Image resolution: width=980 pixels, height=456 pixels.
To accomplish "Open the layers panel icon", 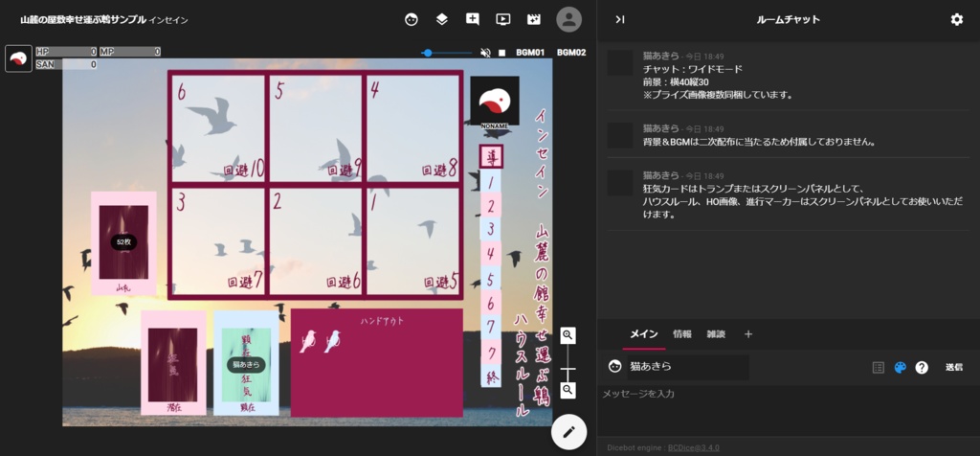I will pyautogui.click(x=442, y=19).
